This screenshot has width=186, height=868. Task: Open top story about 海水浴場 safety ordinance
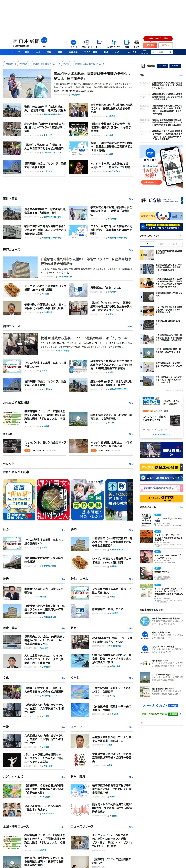tap(92, 76)
